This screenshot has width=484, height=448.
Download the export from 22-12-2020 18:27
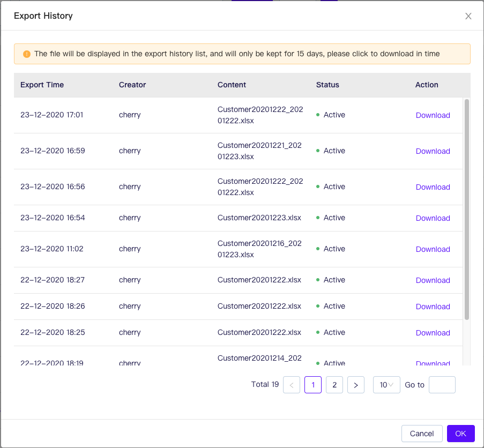(433, 280)
